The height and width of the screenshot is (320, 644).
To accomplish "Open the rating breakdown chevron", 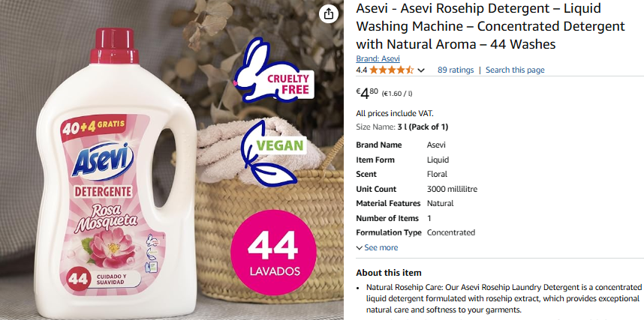I will [x=420, y=70].
